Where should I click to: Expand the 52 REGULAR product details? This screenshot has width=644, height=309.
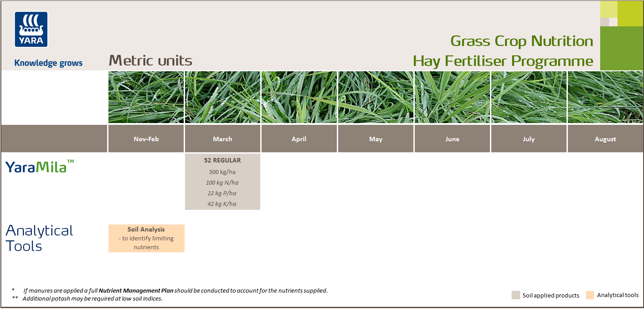pyautogui.click(x=222, y=182)
